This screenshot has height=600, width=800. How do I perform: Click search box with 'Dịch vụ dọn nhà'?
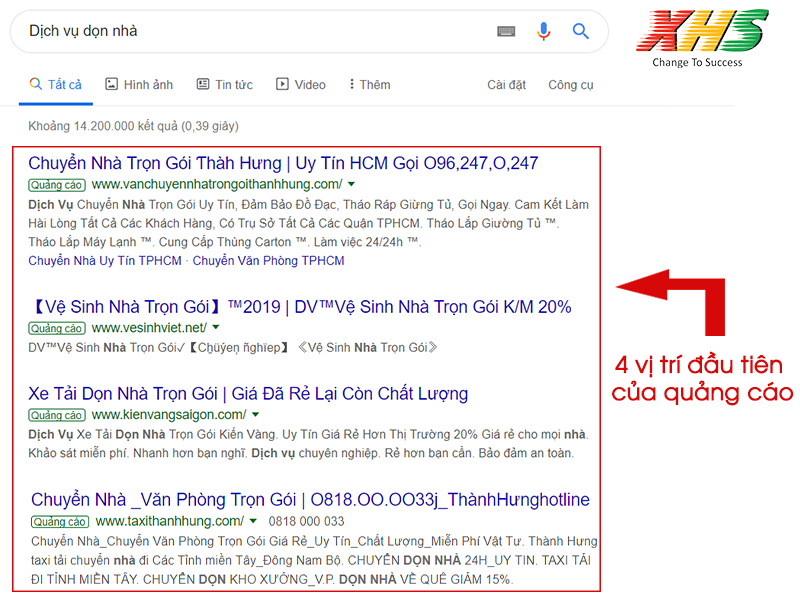[309, 32]
